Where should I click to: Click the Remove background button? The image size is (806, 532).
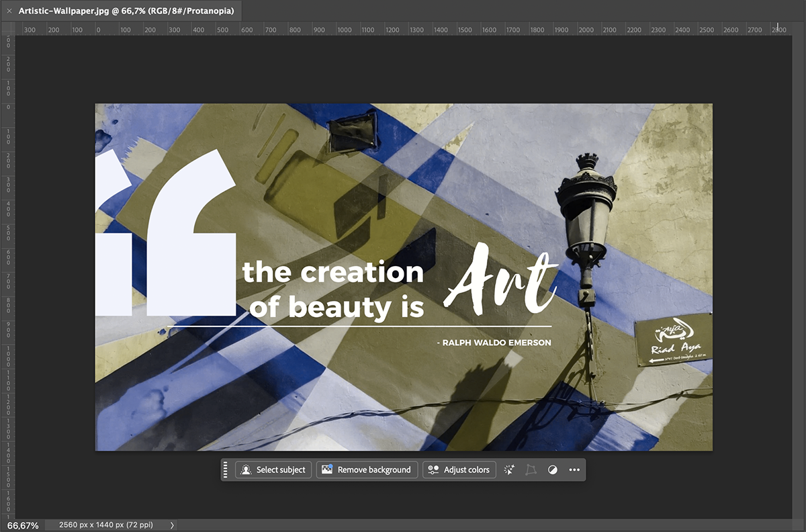[367, 470]
